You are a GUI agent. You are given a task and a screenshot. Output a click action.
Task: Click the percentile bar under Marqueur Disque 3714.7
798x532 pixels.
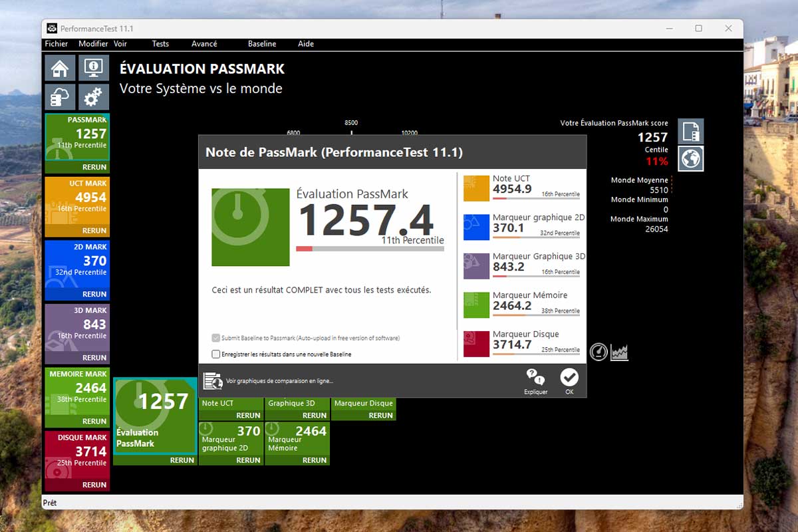[536, 354]
